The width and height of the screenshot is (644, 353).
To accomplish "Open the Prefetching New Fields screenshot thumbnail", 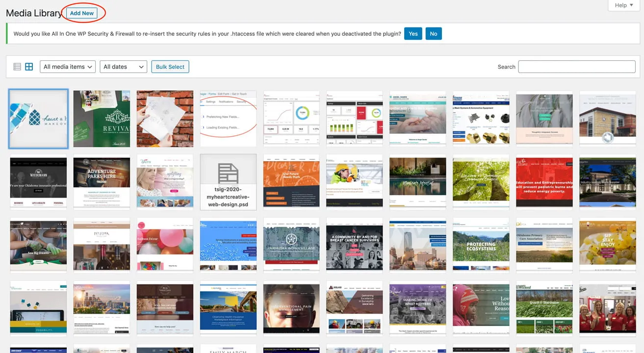I will point(228,119).
